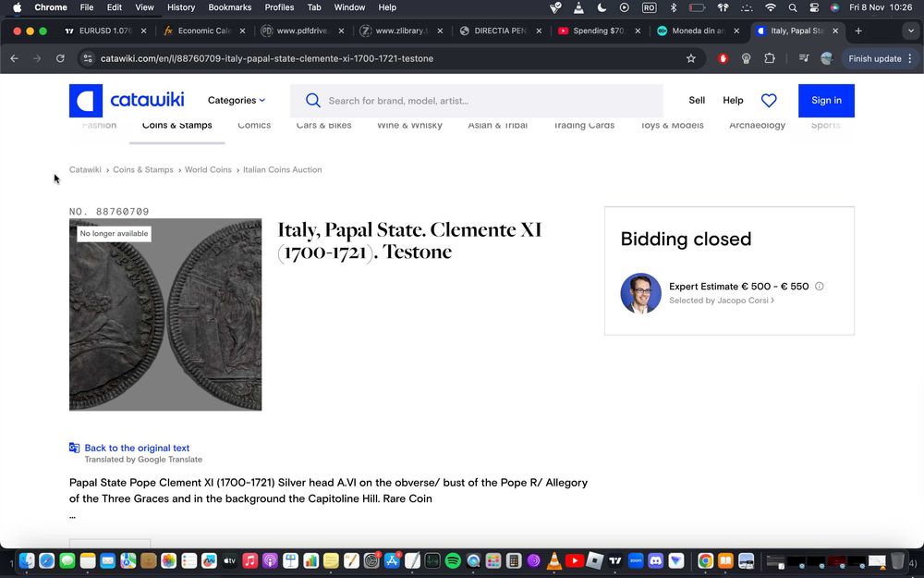Open the App Store from the dock
The height and width of the screenshot is (578, 924).
click(x=392, y=560)
